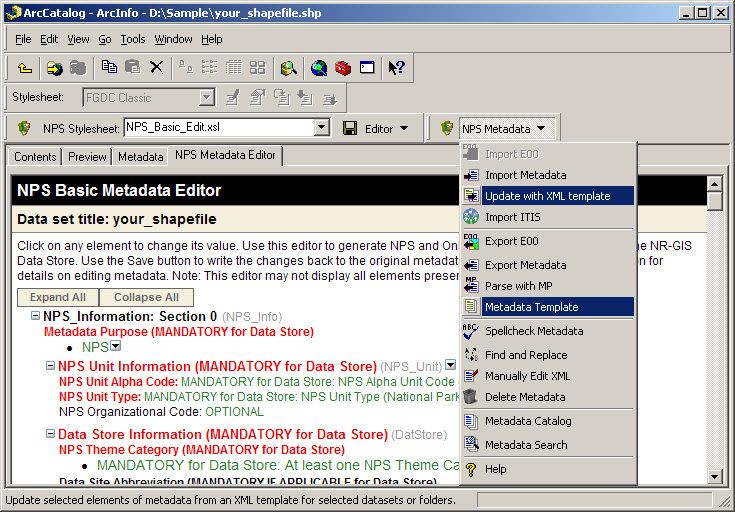Click NPS arrowhead icon beside NPS Stylesheet
Image resolution: width=735 pixels, height=512 pixels.
click(24, 128)
